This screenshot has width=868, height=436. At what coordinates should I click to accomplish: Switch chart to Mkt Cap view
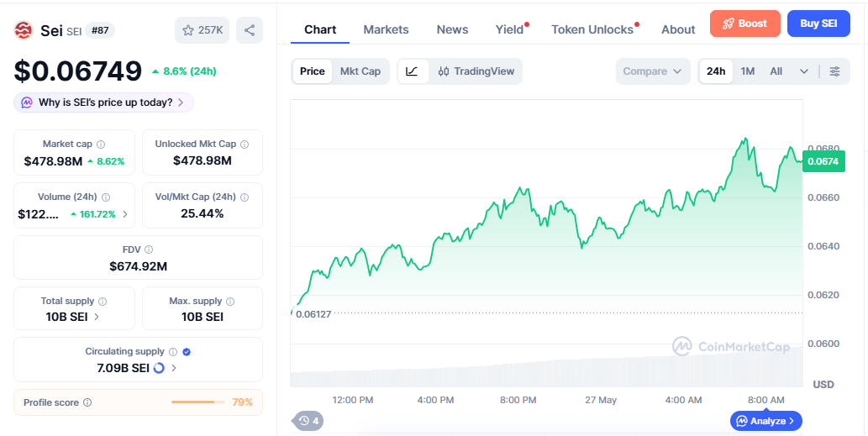pyautogui.click(x=360, y=71)
